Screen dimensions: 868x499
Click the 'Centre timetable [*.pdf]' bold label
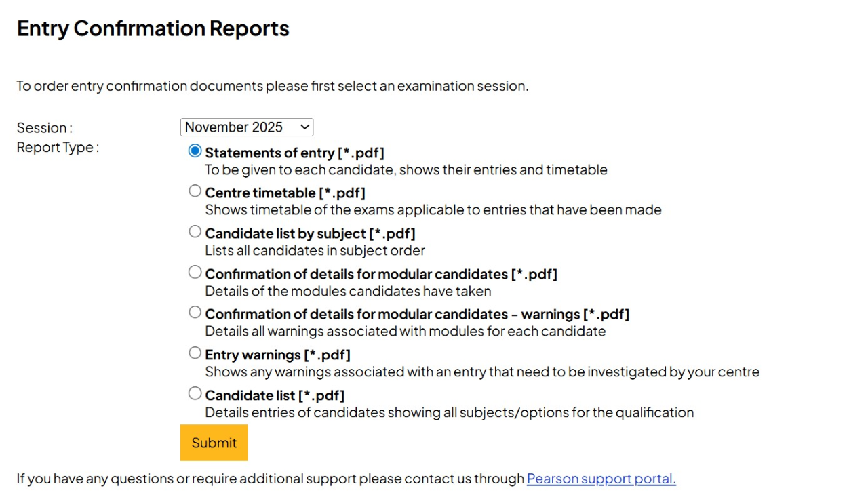tap(285, 193)
